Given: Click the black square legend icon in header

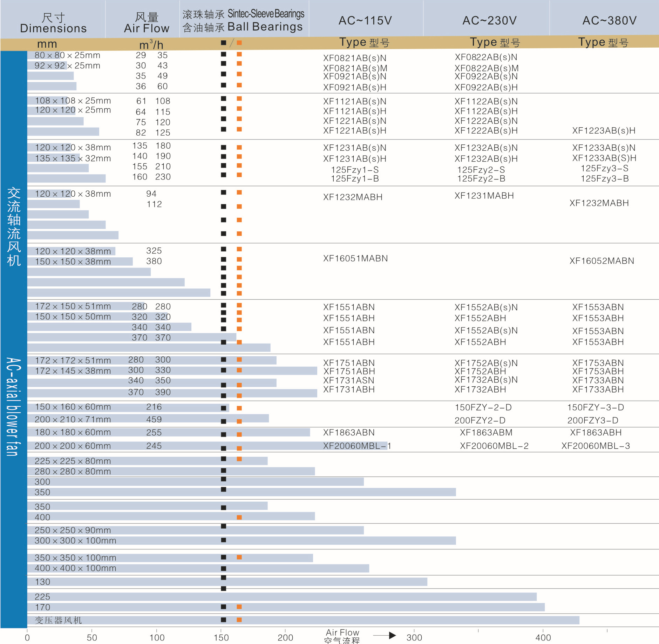Looking at the screenshot, I should (223, 43).
